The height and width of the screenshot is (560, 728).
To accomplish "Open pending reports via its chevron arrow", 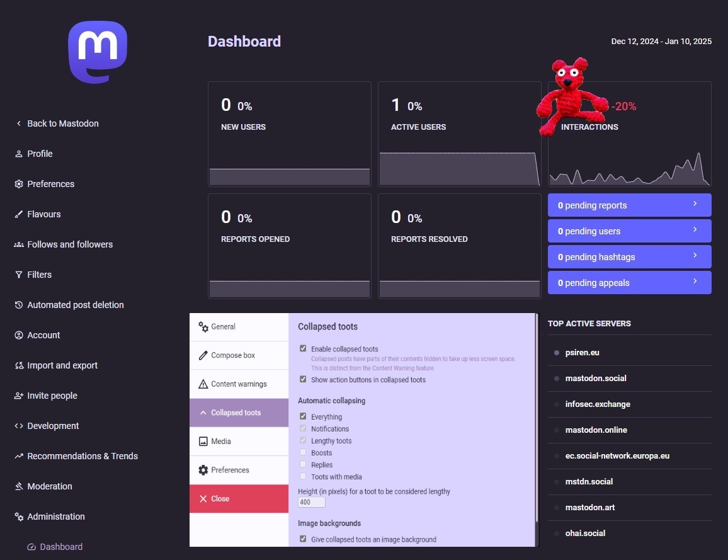I will click(695, 204).
